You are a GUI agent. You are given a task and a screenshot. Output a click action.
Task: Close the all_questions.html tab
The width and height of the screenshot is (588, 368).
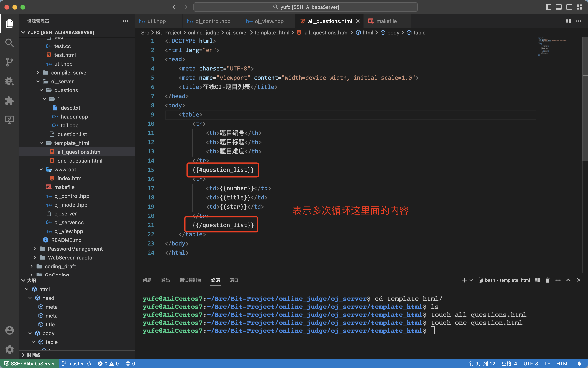pos(358,21)
